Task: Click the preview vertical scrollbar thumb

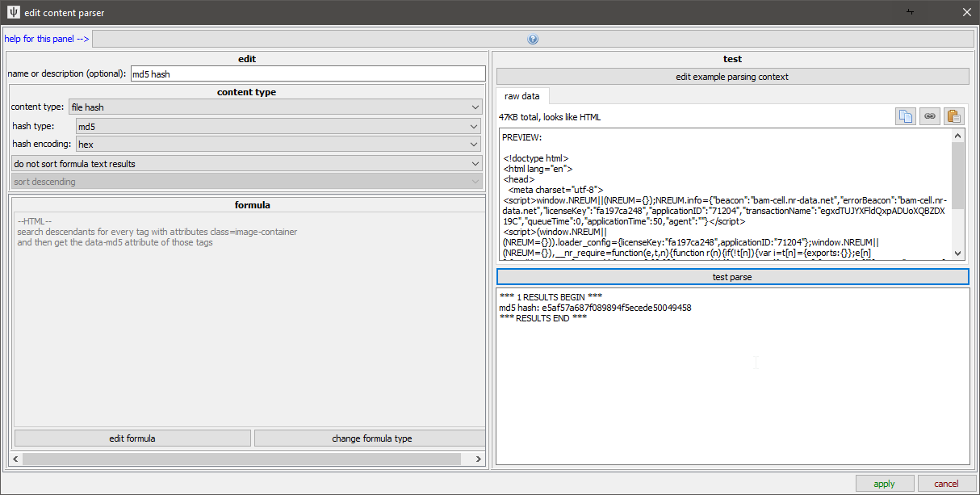Action: coord(957,175)
